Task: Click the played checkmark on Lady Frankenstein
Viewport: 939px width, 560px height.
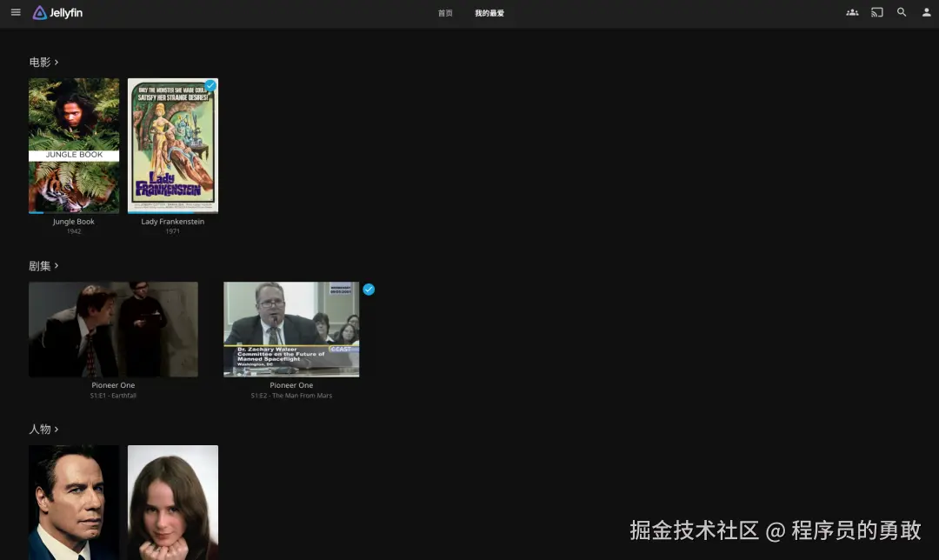Action: coord(209,86)
